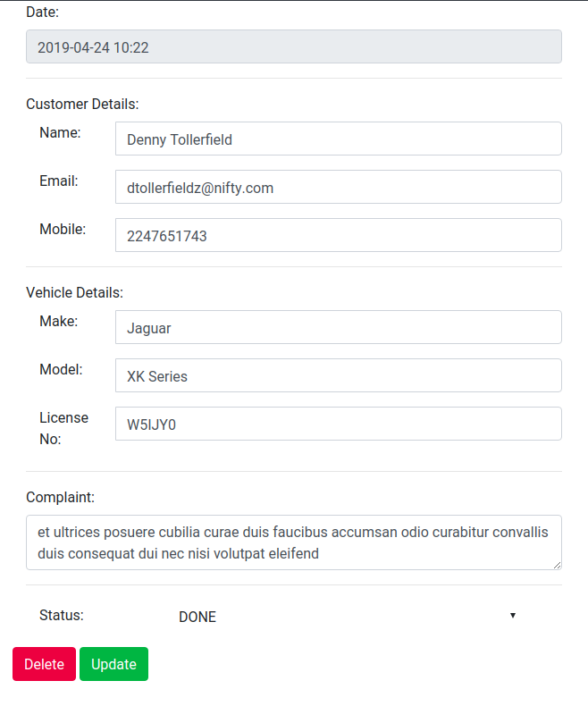Click the Mobile label
The image size is (588, 706).
tap(63, 229)
